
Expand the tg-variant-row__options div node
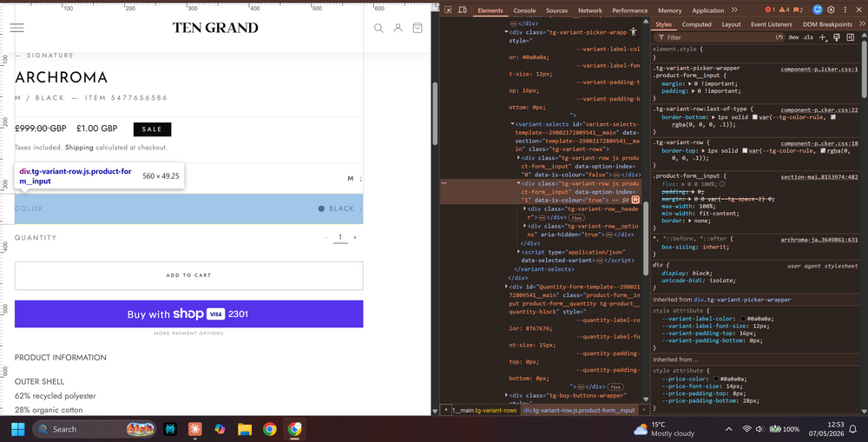(525, 226)
